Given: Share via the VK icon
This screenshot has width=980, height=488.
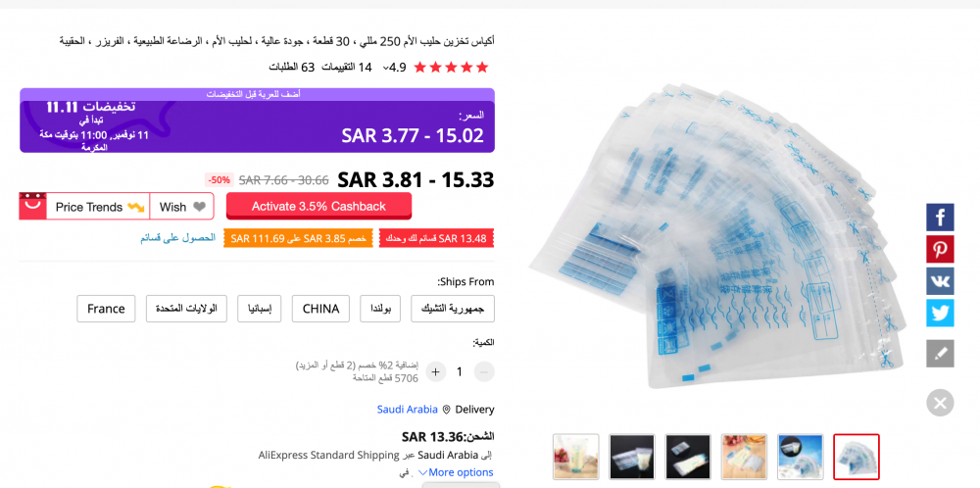Looking at the screenshot, I should point(940,281).
